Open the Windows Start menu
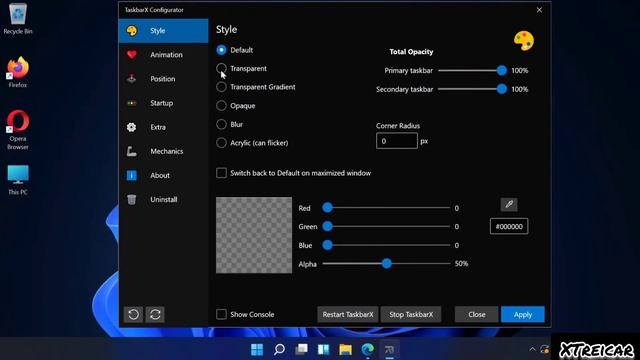The width and height of the screenshot is (640, 360). coord(257,349)
